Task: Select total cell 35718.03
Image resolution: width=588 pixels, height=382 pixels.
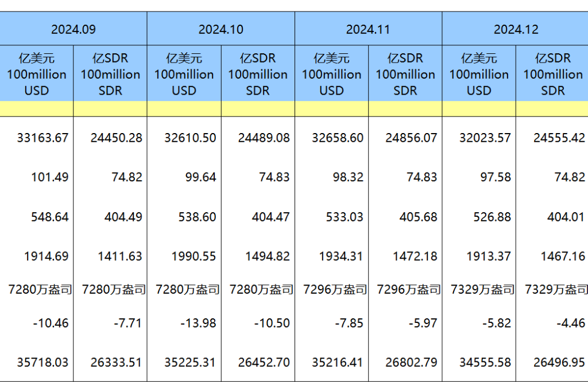Action: (42, 362)
